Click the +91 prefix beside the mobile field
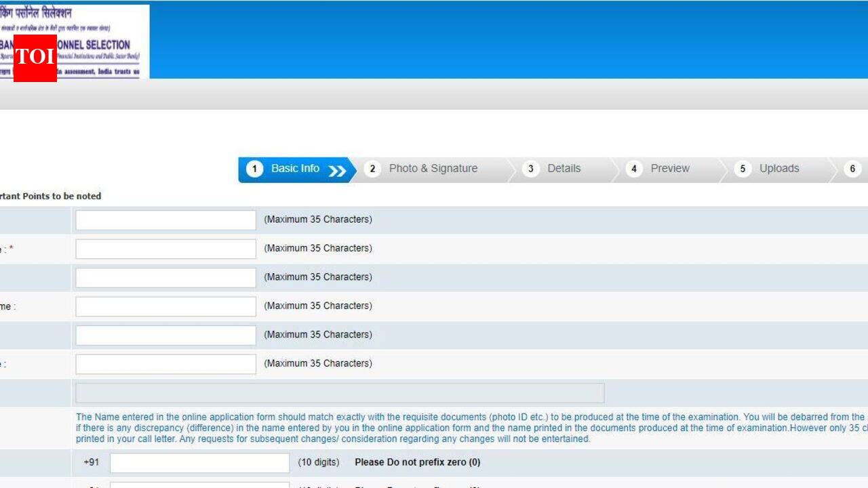The height and width of the screenshot is (488, 868). [92, 462]
